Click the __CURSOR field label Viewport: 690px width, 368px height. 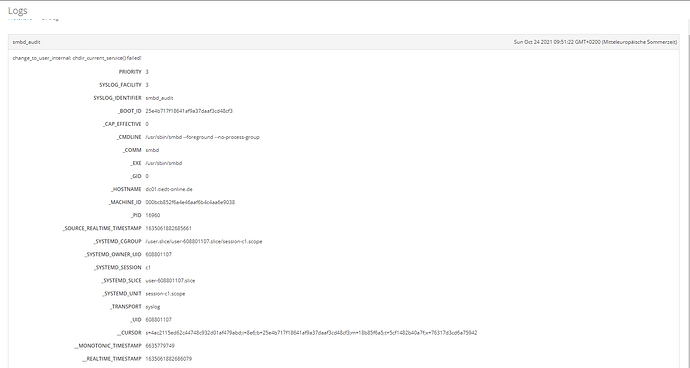point(129,333)
